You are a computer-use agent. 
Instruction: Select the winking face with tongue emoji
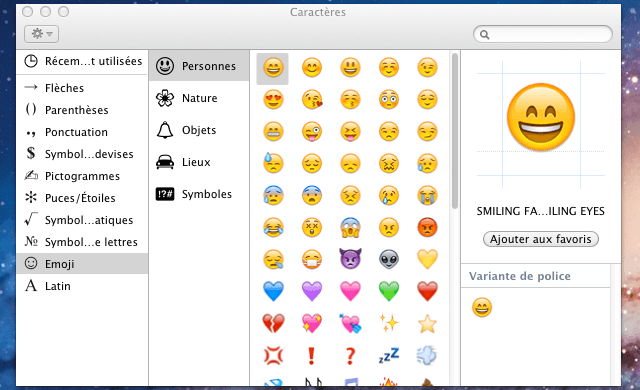point(312,131)
